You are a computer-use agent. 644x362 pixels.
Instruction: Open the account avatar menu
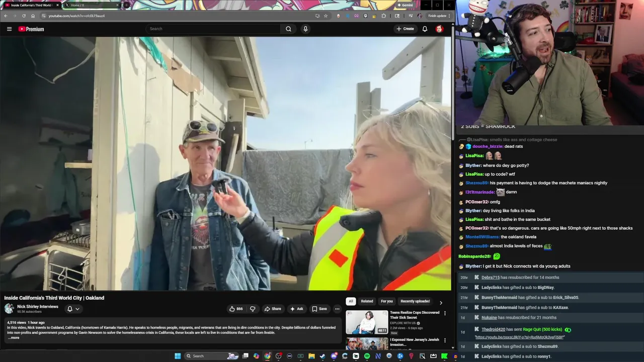click(439, 29)
